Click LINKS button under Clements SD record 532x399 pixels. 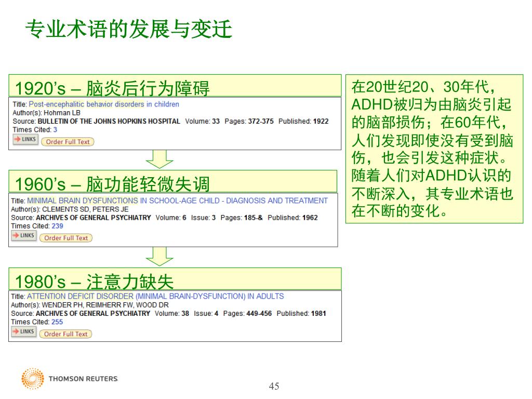(24, 235)
